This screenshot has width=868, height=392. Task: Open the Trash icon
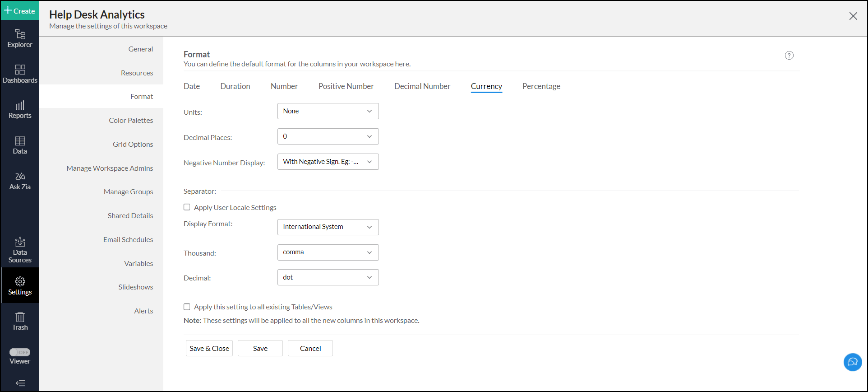20,321
